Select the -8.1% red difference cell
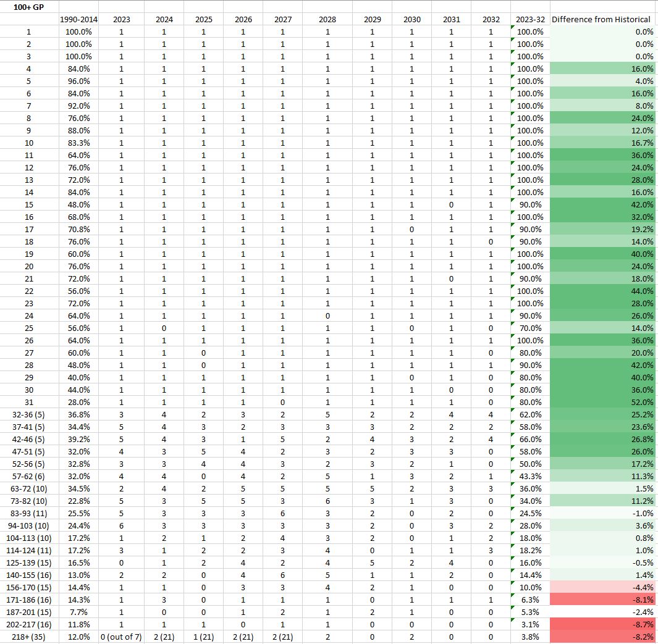The width and height of the screenshot is (658, 644). (x=603, y=600)
